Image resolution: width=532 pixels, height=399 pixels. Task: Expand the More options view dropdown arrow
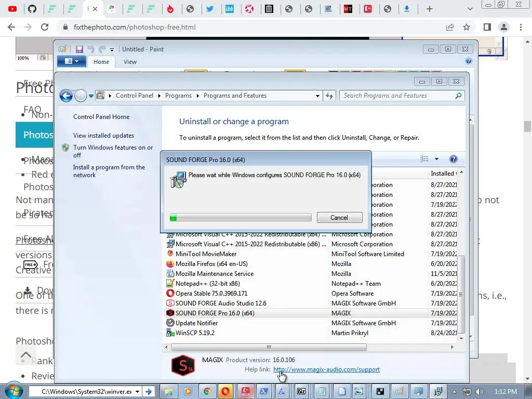(436, 159)
